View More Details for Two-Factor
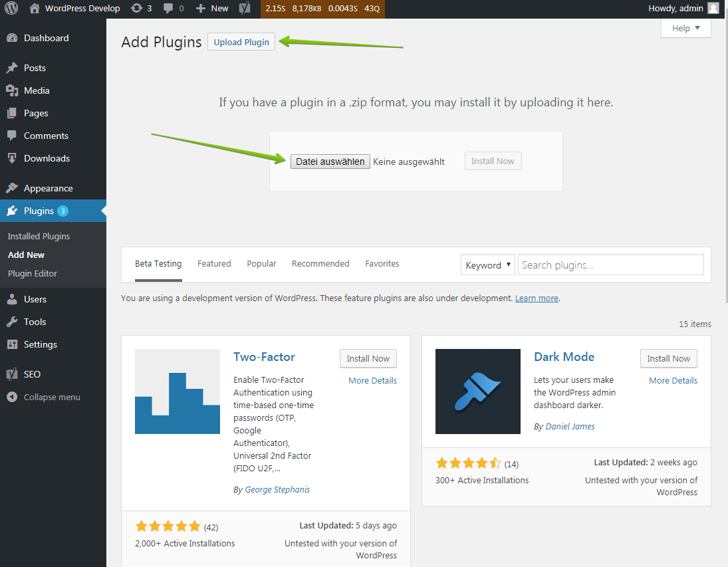The image size is (728, 567). (373, 380)
